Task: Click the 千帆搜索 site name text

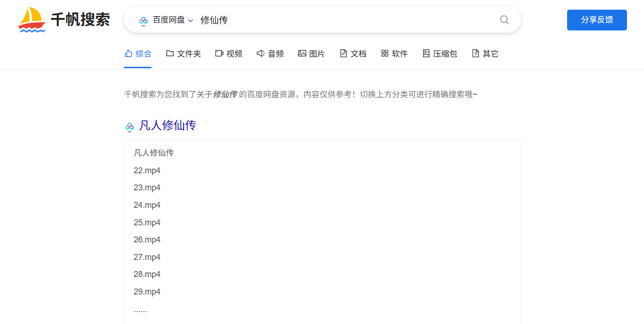Action: (x=80, y=20)
